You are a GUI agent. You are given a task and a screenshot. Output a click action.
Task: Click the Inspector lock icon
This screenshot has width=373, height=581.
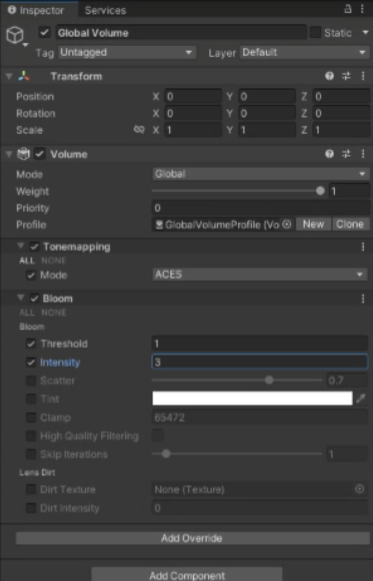347,9
